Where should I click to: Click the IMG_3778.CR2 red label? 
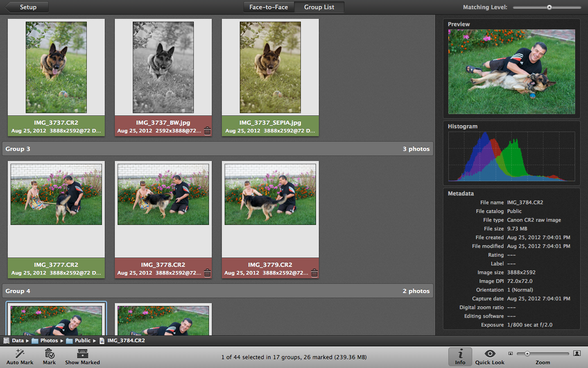[x=163, y=269]
